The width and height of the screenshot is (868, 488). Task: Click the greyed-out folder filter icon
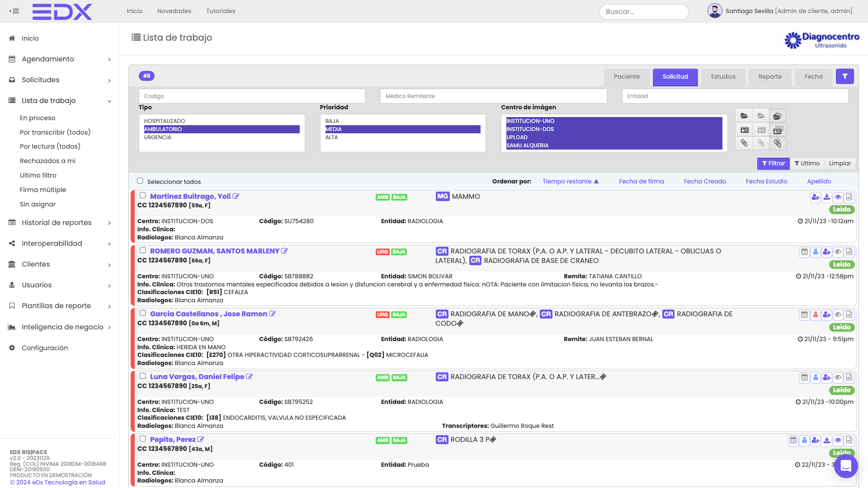[761, 116]
